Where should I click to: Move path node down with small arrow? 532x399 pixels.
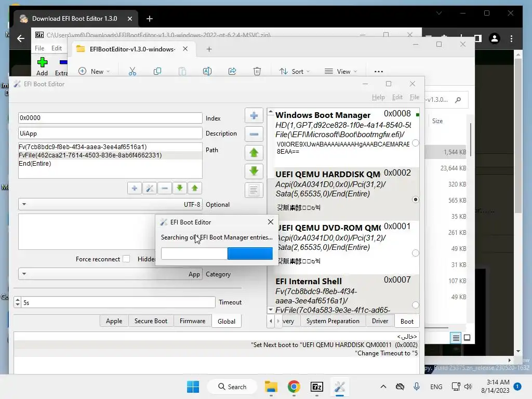coord(179,188)
